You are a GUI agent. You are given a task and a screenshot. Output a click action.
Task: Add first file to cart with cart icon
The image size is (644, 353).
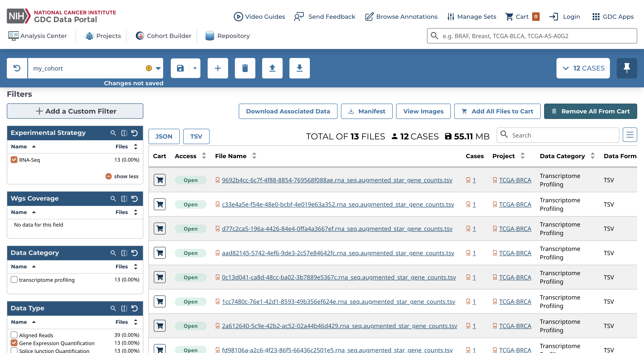[160, 180]
